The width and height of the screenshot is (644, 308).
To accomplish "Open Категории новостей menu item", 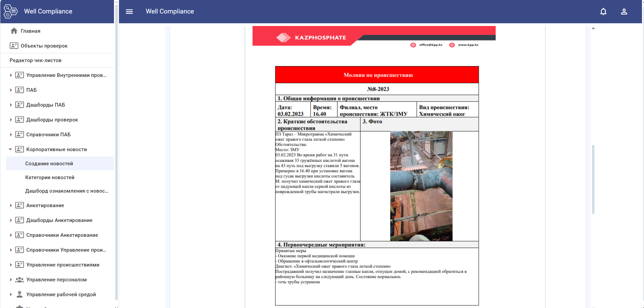I will [50, 177].
